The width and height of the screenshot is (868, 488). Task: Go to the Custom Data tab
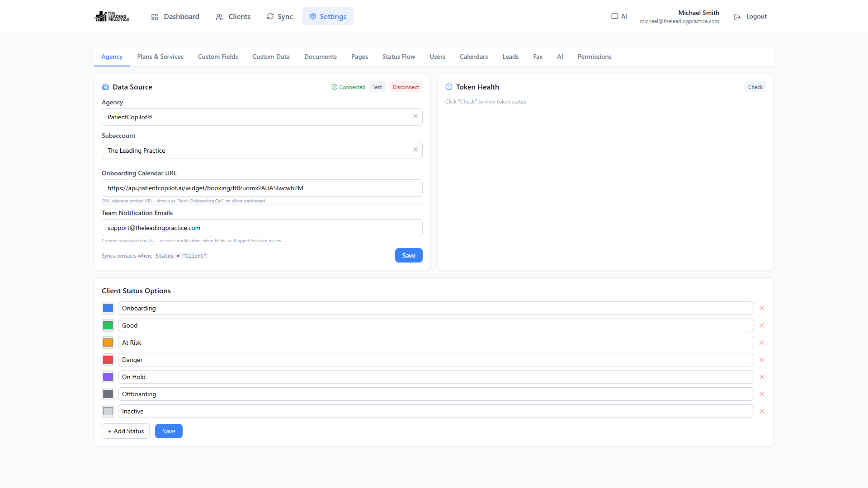pyautogui.click(x=271, y=56)
